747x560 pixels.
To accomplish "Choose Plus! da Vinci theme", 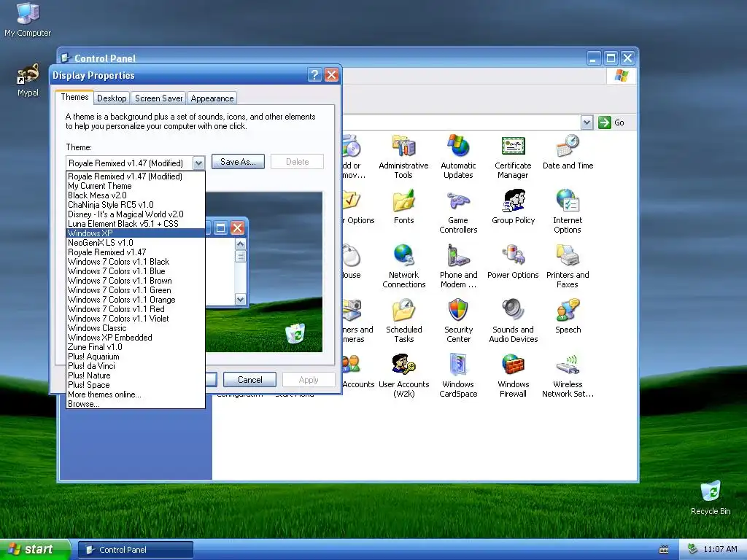I will click(x=135, y=366).
